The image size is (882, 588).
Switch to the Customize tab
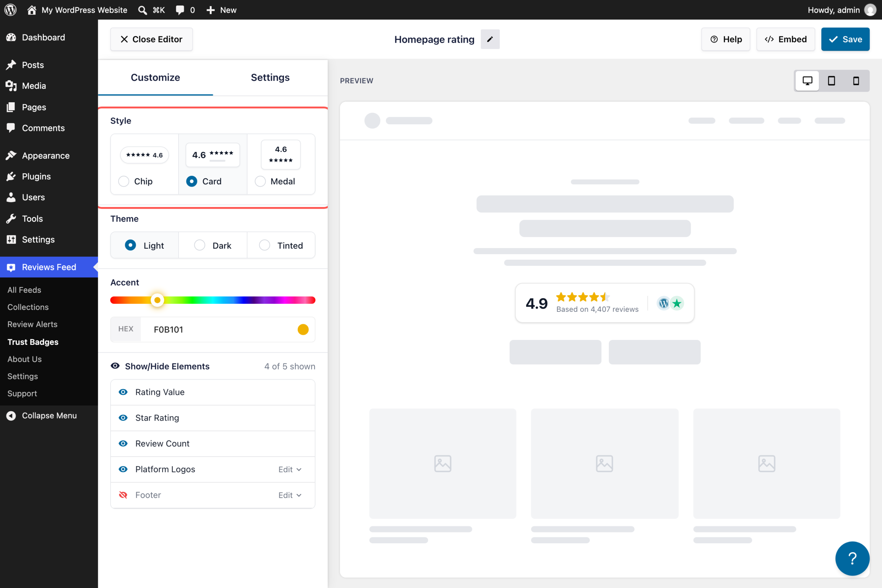(x=155, y=77)
